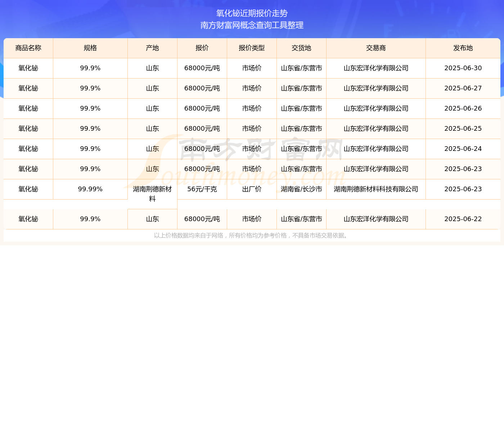This screenshot has width=504, height=434.
Task: Click the 湖南荆德新材料科技有限公司 trader cell
Action: tap(376, 189)
